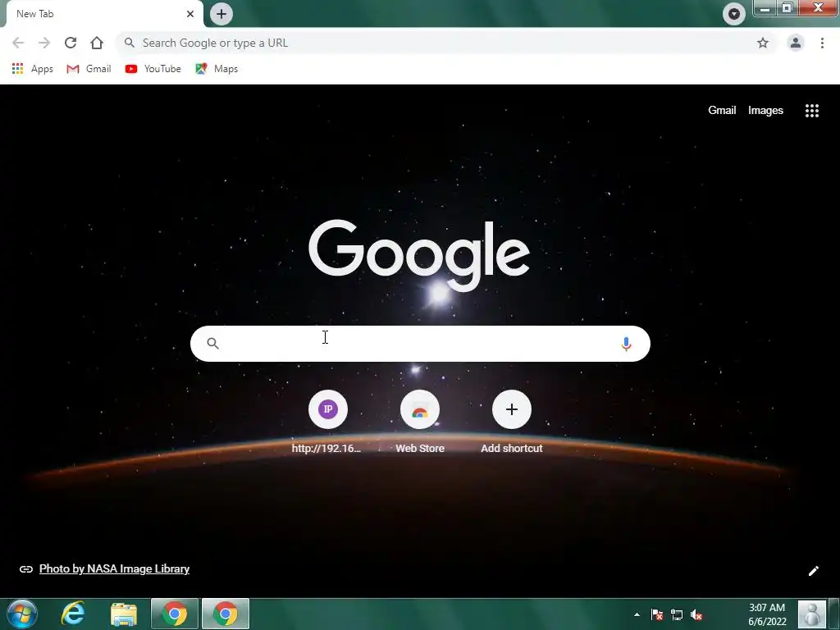Screen dimensions: 840x630
Task: Close the New Tab tab
Action: (x=190, y=14)
